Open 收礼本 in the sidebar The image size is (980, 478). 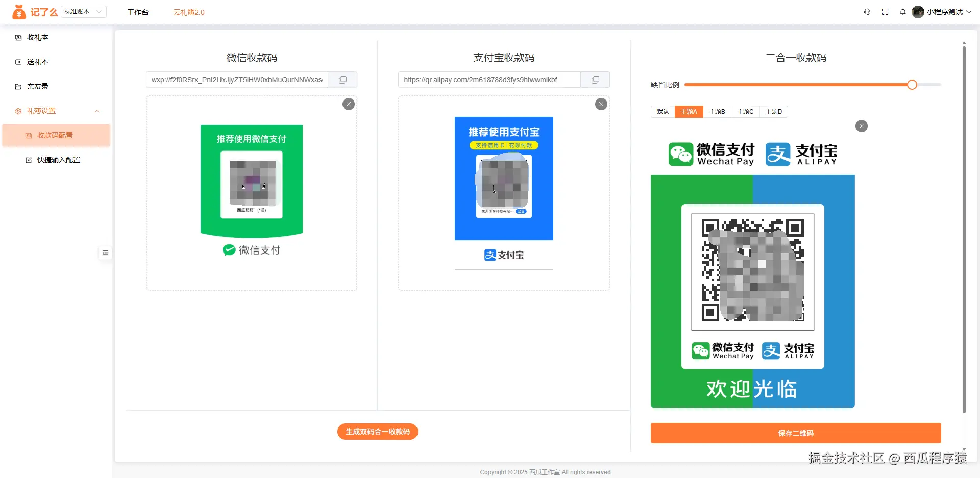(x=56, y=37)
